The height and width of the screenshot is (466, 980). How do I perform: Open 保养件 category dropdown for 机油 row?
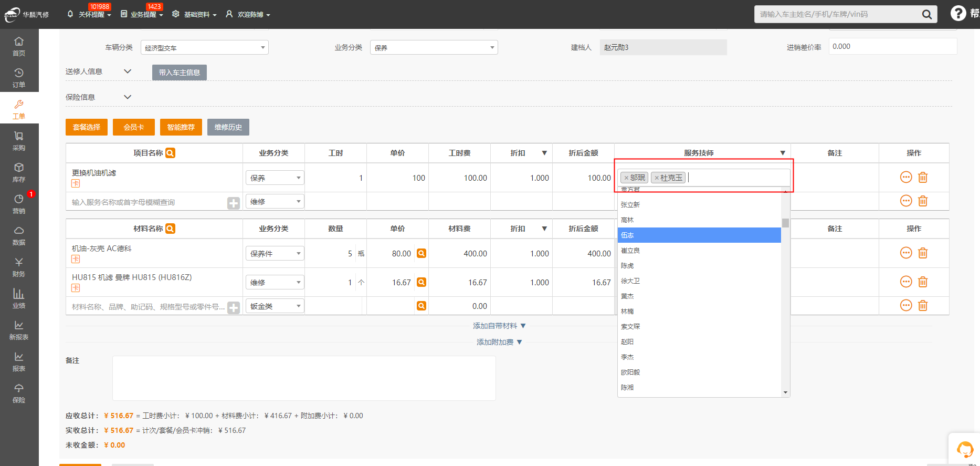[275, 253]
